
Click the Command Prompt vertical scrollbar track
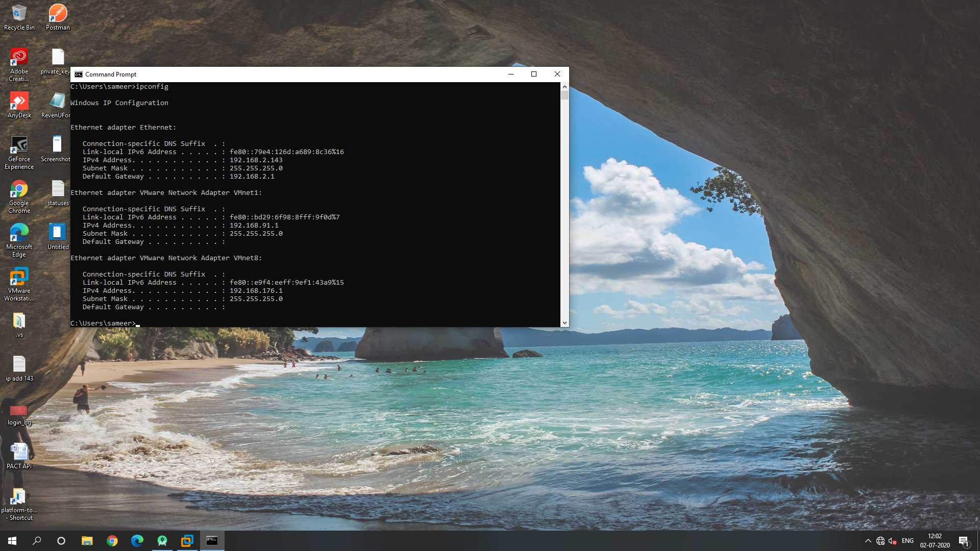pyautogui.click(x=565, y=209)
